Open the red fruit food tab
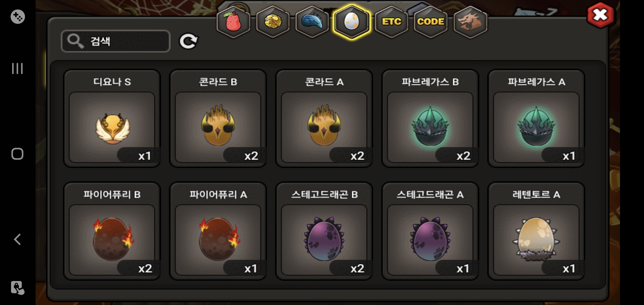Viewport: 644px width, 305px height. coord(233,22)
